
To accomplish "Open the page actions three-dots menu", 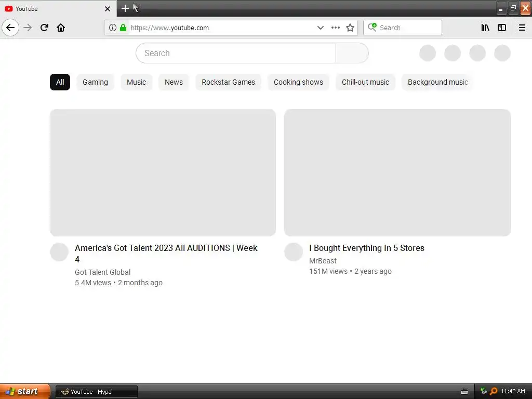I will tap(336, 28).
